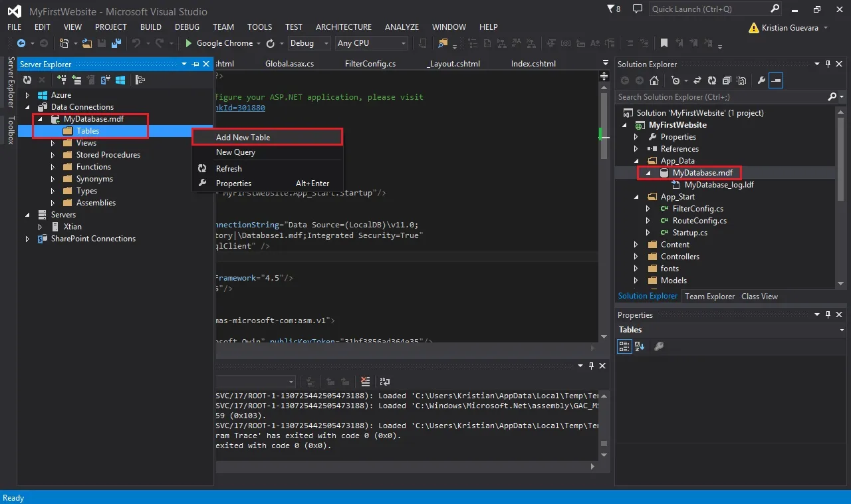
Task: Select MyDatabase_log.ldf in Solution Explorer
Action: [x=719, y=185]
